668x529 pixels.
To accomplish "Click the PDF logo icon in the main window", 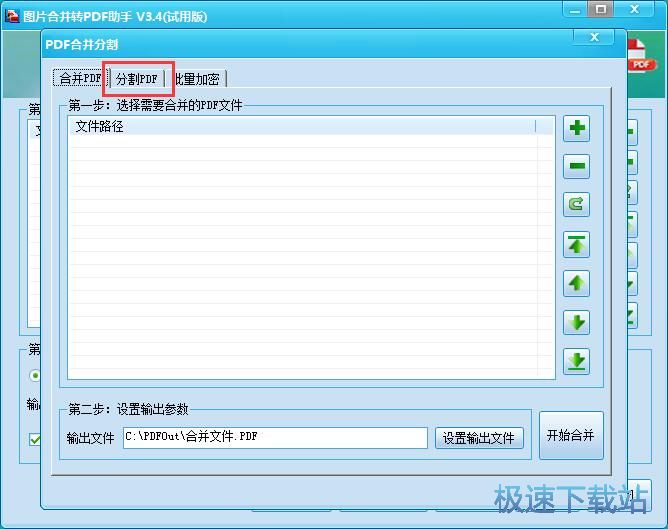I will point(640,55).
